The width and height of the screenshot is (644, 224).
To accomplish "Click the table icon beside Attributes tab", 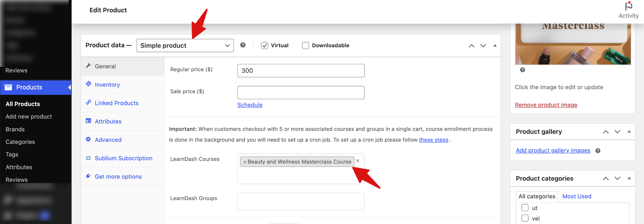I will [x=88, y=121].
